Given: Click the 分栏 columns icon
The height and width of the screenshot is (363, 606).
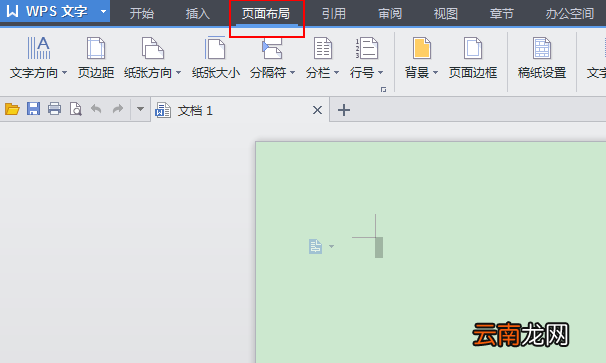Looking at the screenshot, I should 322,48.
